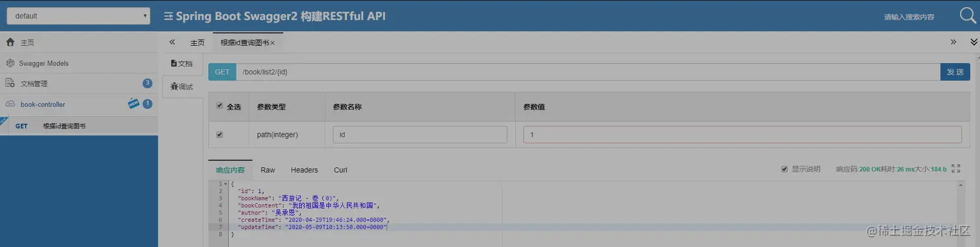Toggle the 显示说明 checkbox
The image size is (980, 247).
pyautogui.click(x=785, y=169)
